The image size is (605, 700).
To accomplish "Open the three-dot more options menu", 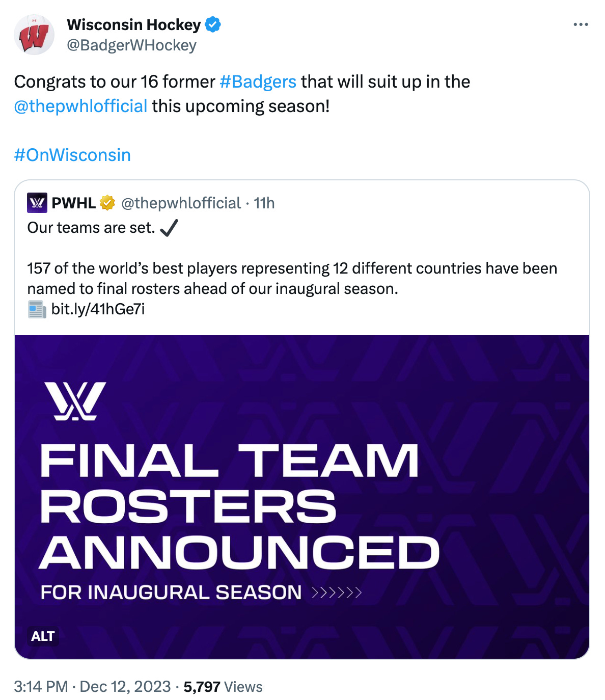I will tap(580, 24).
